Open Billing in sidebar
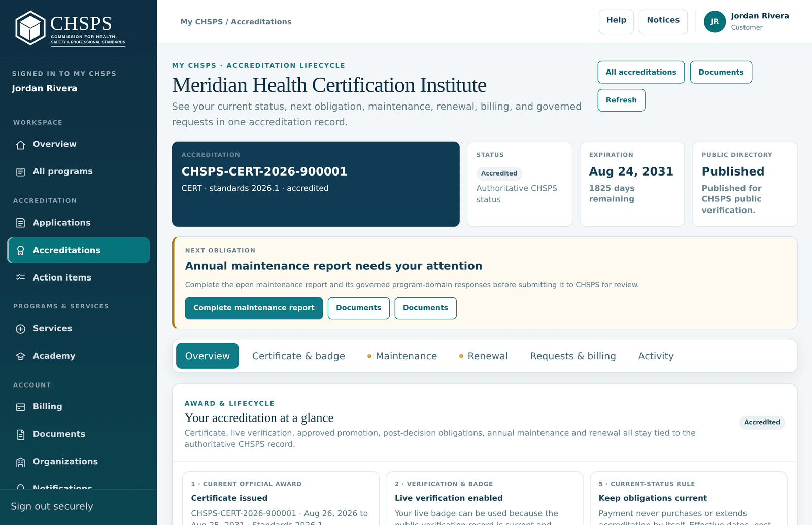812x525 pixels. pos(79,406)
